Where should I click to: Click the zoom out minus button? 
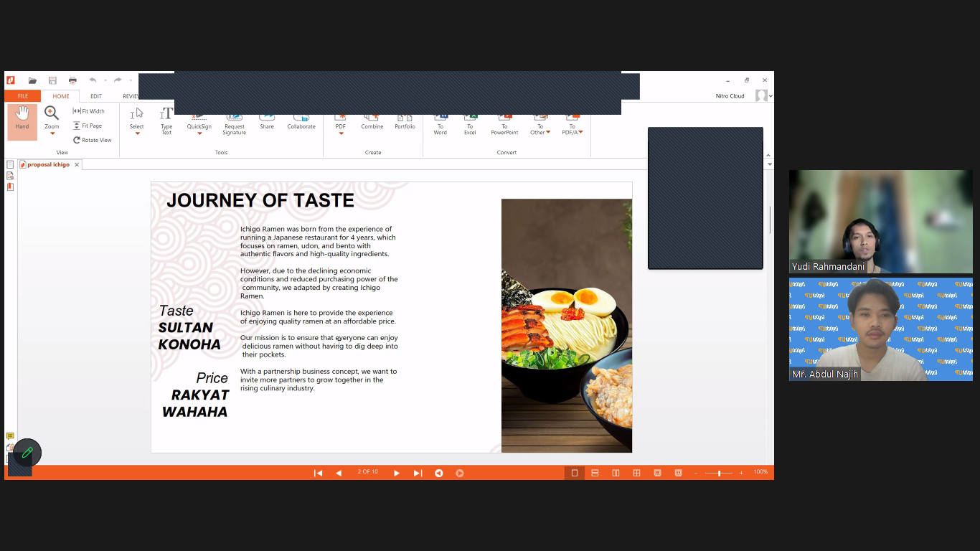tap(696, 473)
